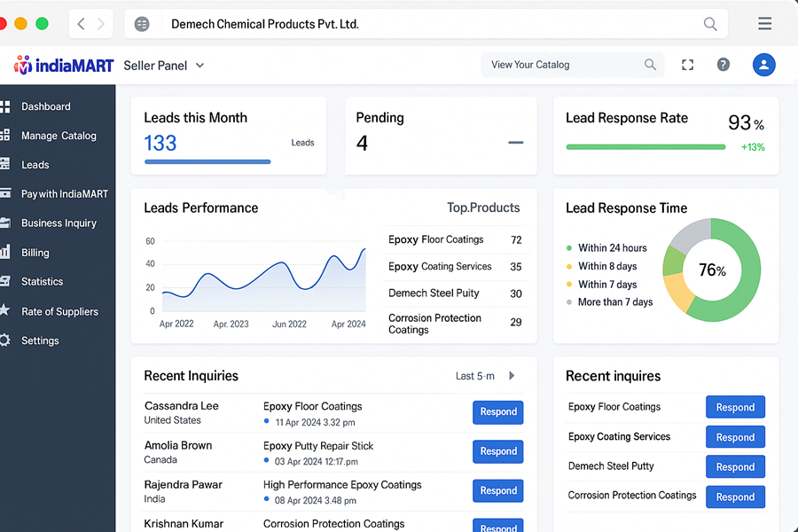798x532 pixels.
Task: Click the More than 7 days legend entry
Action: 610,301
